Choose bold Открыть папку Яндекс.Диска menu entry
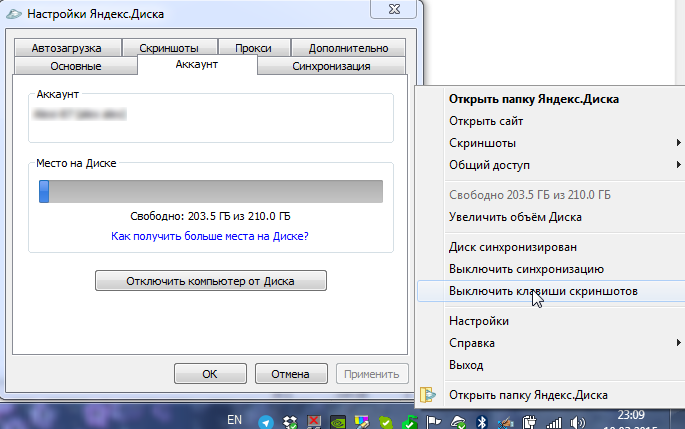 click(551, 99)
